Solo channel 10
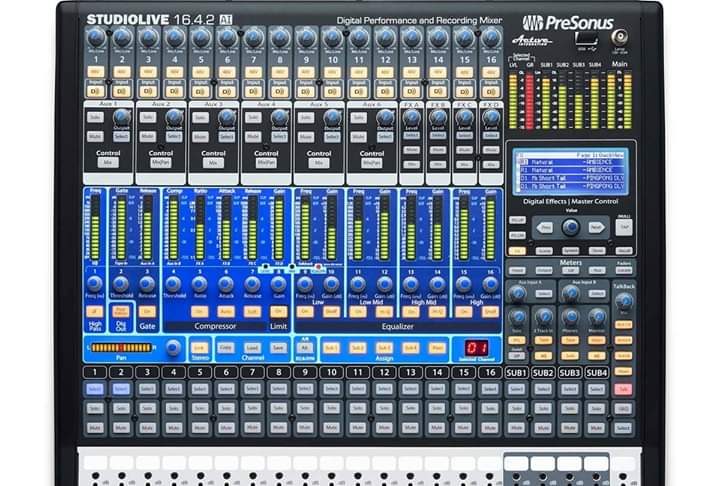 [x=331, y=408]
